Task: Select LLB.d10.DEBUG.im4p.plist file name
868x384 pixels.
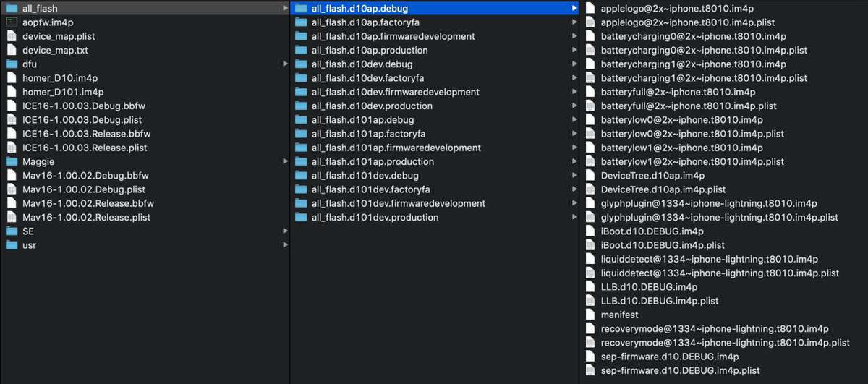Action: [x=660, y=300]
